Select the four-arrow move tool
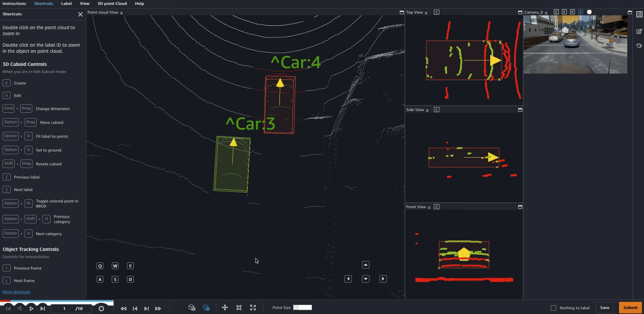Screen dimensions: 644x314 coord(225,307)
